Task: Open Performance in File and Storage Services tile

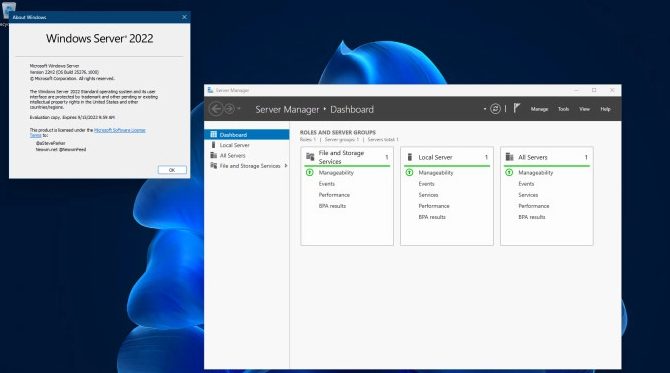Action: coord(334,195)
